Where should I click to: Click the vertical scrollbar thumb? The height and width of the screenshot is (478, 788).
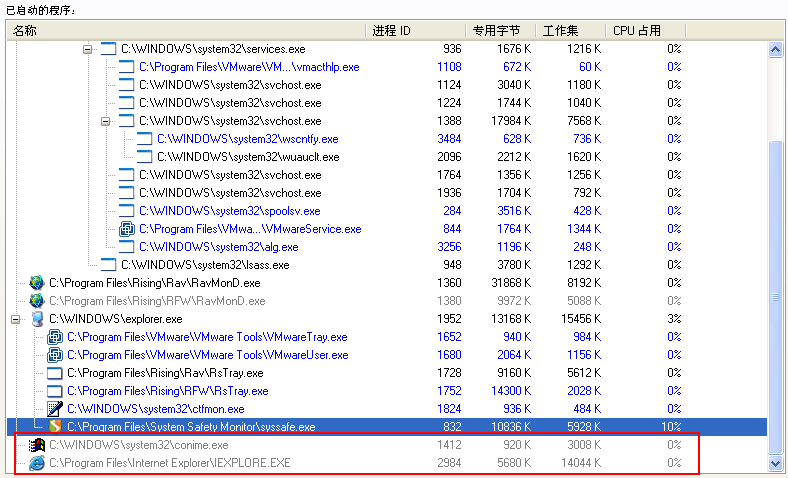(775, 297)
